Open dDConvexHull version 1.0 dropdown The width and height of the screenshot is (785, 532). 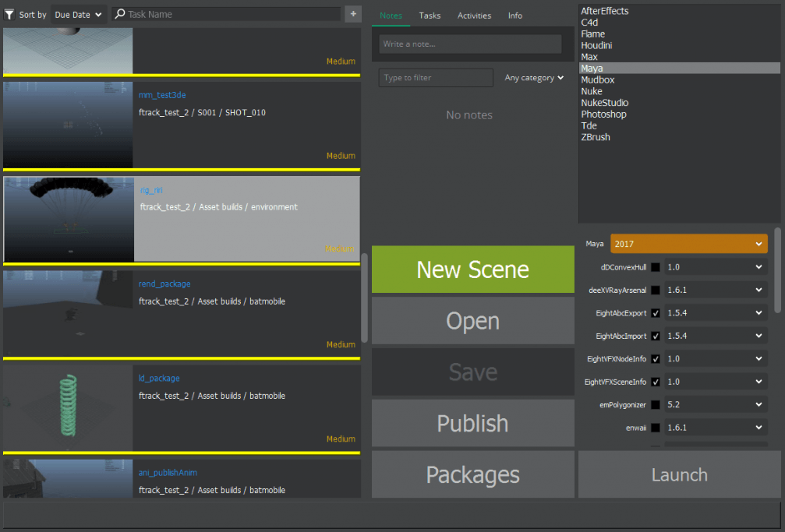[x=716, y=267]
